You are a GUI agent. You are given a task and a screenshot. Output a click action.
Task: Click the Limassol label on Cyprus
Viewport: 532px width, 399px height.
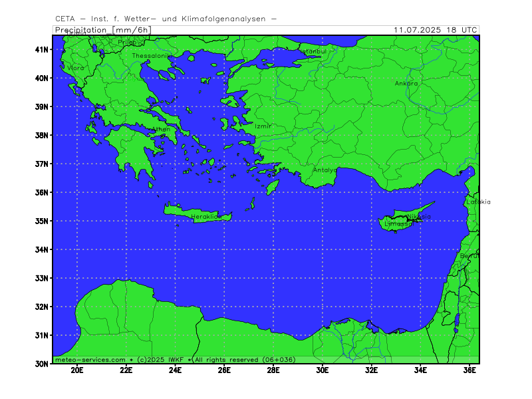[399, 224]
